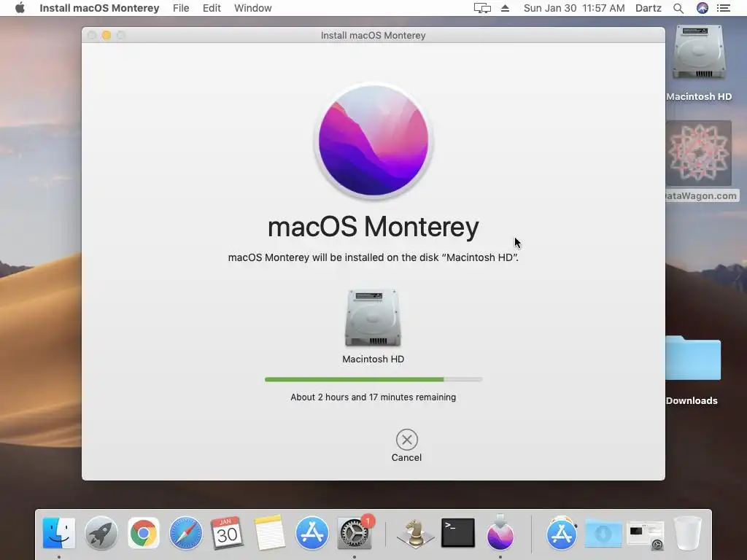Click the 'will be installed on the disk' message
This screenshot has height=560, width=747.
[373, 257]
